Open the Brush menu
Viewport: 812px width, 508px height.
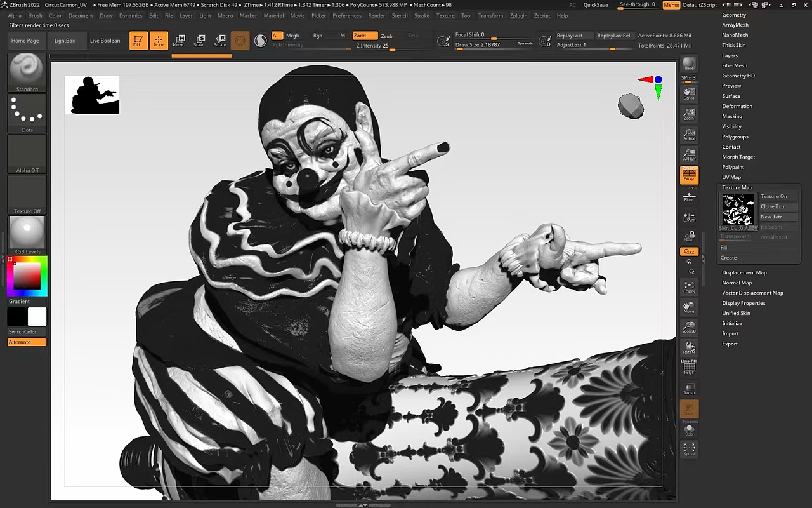pyautogui.click(x=36, y=15)
